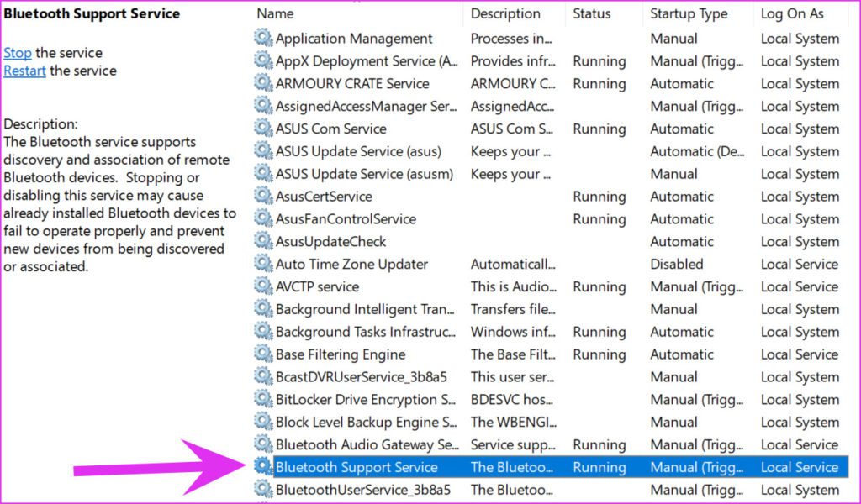Click the Auto Time Zone Updater service icon
861x504 pixels.
(x=261, y=264)
